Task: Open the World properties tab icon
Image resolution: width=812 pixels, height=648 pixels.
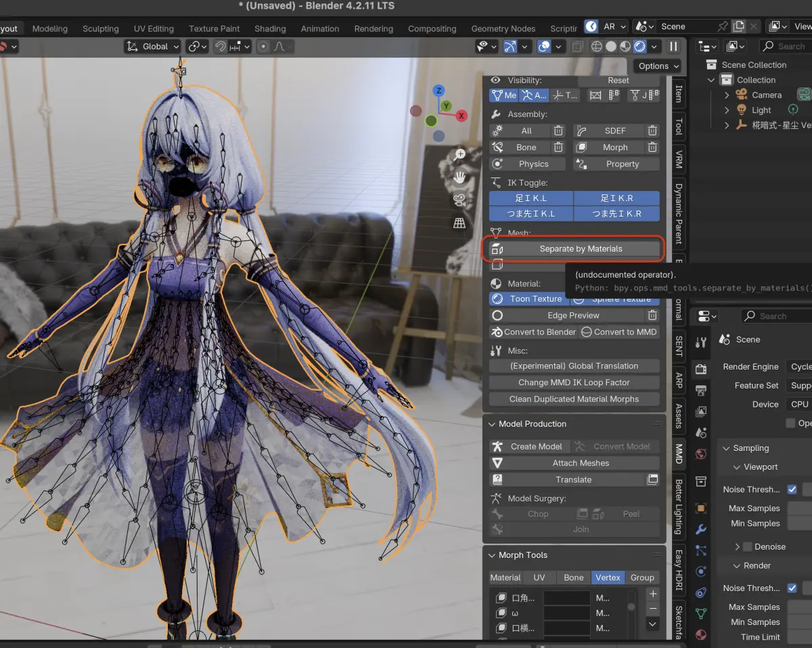Action: tap(701, 454)
